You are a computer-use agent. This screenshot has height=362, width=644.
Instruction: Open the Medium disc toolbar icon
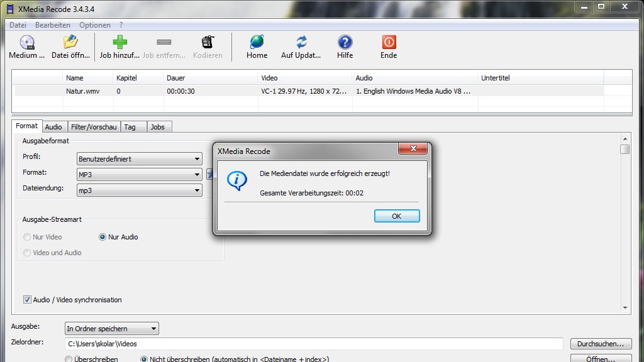point(26,42)
